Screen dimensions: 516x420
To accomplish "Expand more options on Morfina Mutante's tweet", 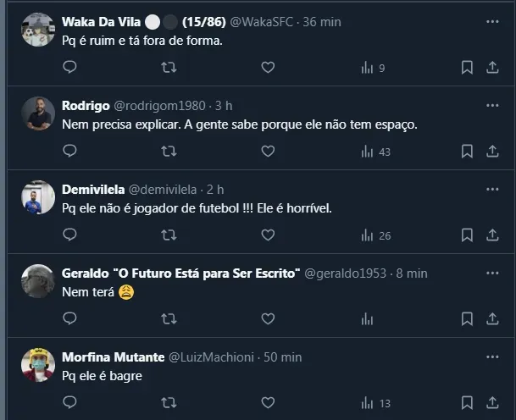I will (492, 356).
